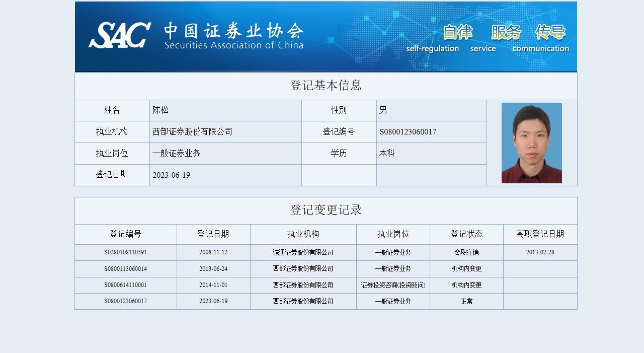644x353 pixels.
Task: Click the 登记变更记录 section heading
Action: point(326,210)
